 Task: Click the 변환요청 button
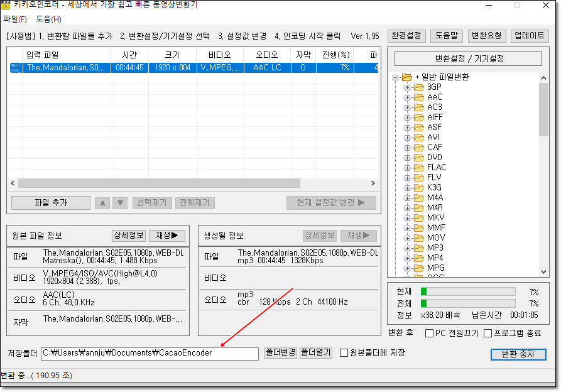point(487,36)
